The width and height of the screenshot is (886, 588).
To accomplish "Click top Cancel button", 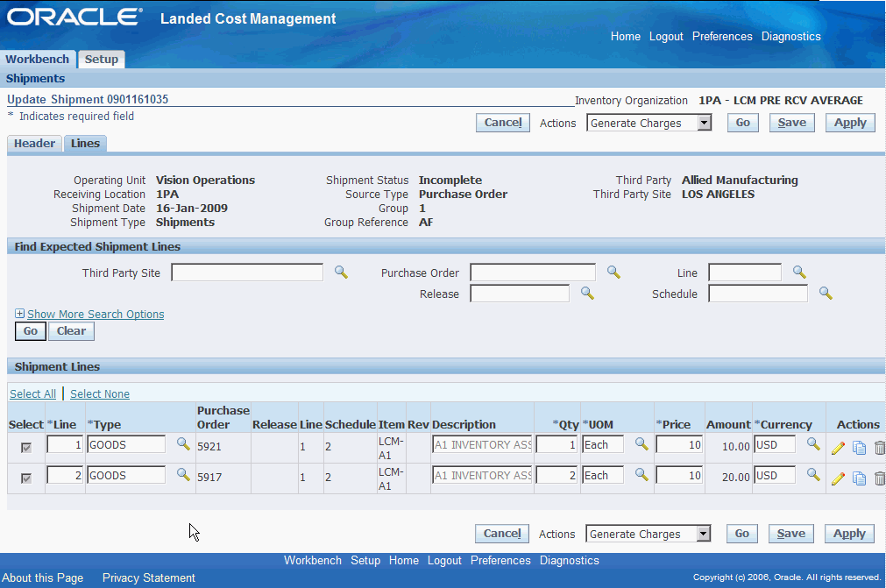I will click(x=503, y=123).
